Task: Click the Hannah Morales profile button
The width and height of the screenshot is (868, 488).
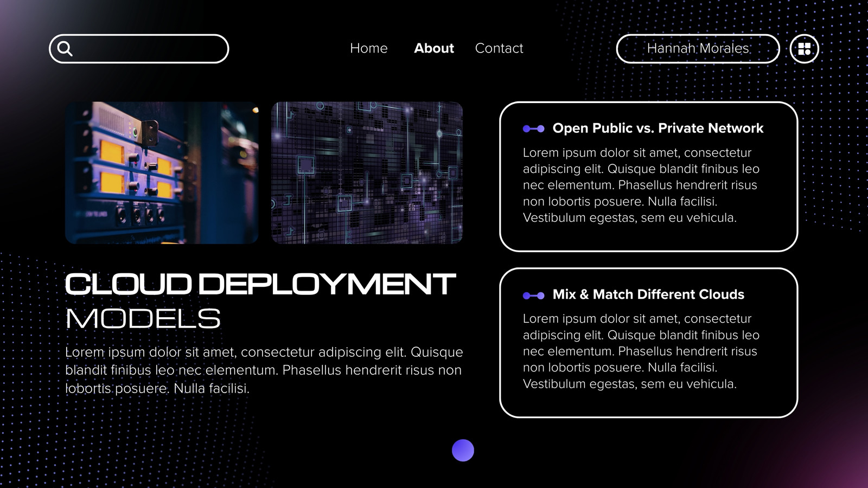Action: tap(698, 49)
